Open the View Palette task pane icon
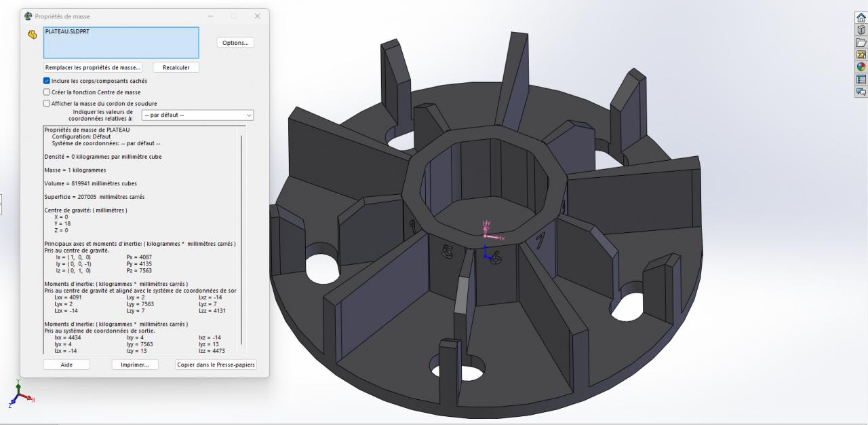 pyautogui.click(x=861, y=54)
